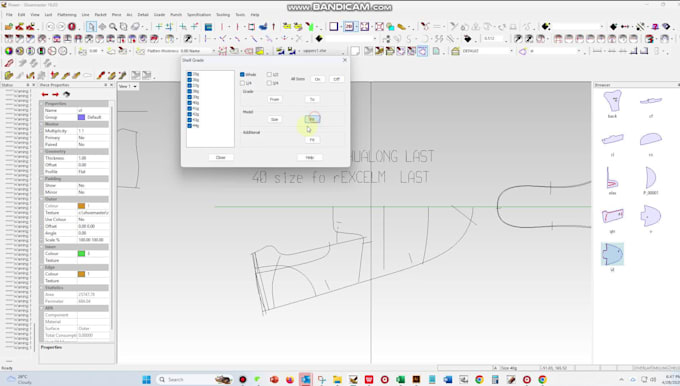Image resolution: width=680 pixels, height=386 pixels.
Task: Collapse the Edge section in Piece Properties
Action: pos(42,268)
